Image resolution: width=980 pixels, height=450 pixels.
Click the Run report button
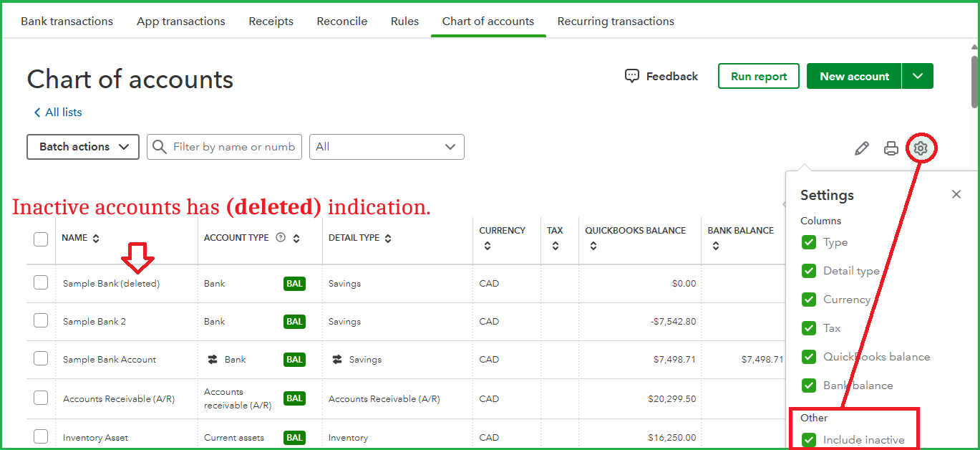(x=758, y=77)
